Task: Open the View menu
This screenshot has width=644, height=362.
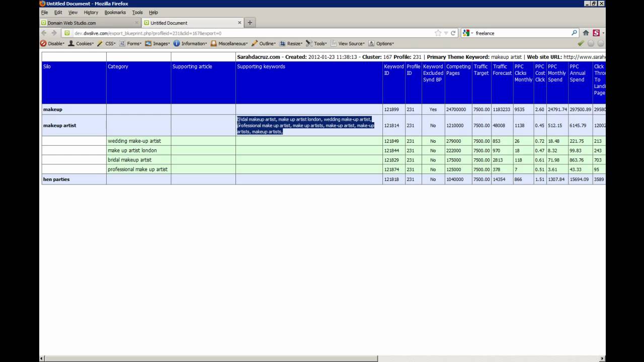Action: click(x=73, y=13)
